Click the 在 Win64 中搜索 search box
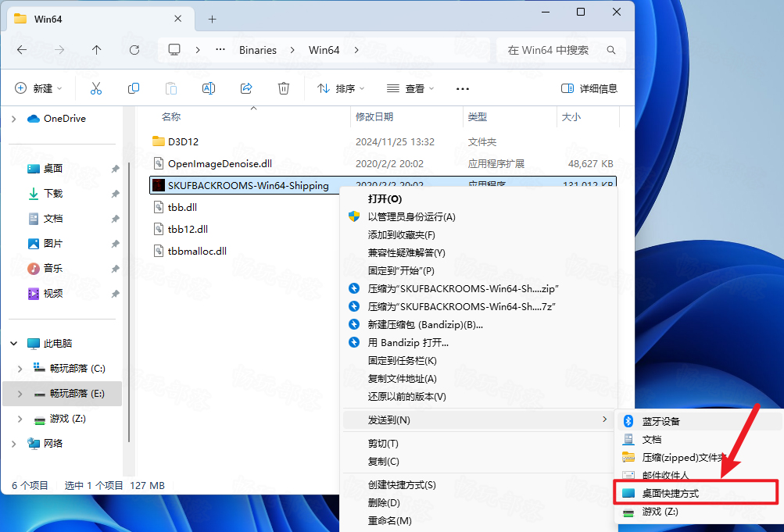Viewport: 784px width, 532px height. pyautogui.click(x=561, y=50)
